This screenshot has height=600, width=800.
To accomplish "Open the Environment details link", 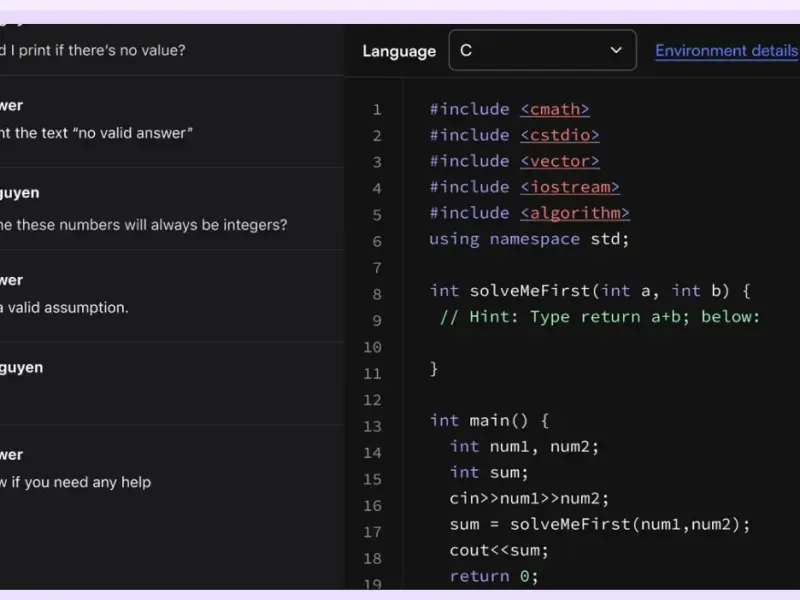I will (x=726, y=50).
